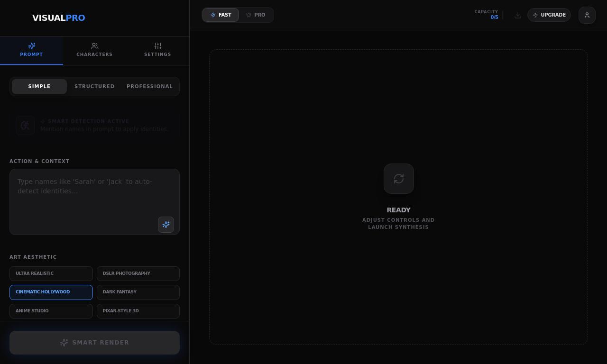Viewport: 607px width, 364px height.
Task: Open the Characters tab
Action: pyautogui.click(x=94, y=50)
